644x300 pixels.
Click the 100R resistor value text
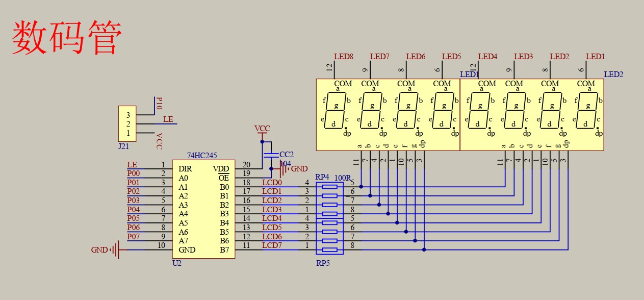[343, 178]
